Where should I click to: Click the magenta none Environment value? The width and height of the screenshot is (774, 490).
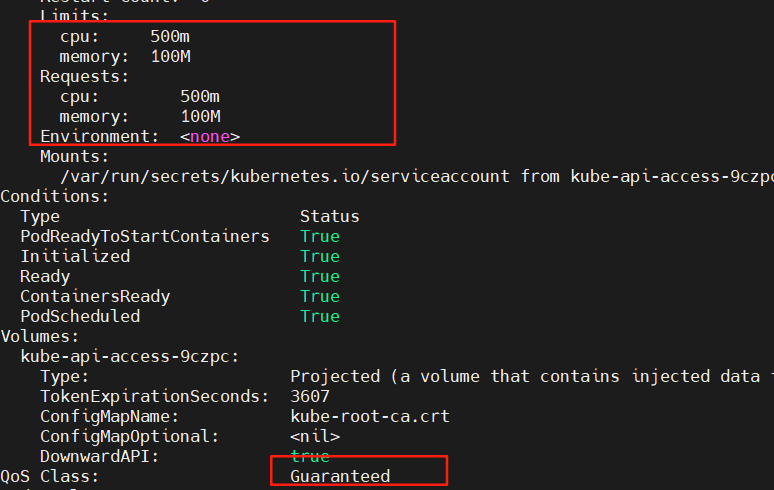coord(210,137)
